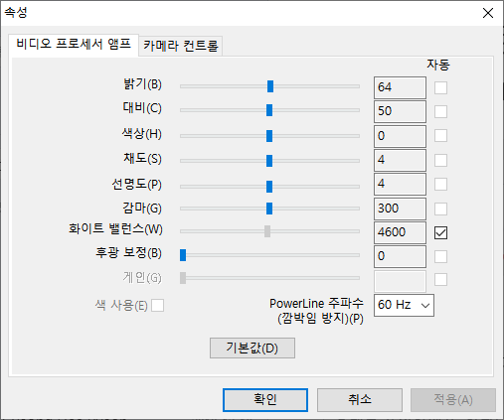Enable auto checkbox for 대비(C)
Screen dimensions: 504x420
[440, 111]
